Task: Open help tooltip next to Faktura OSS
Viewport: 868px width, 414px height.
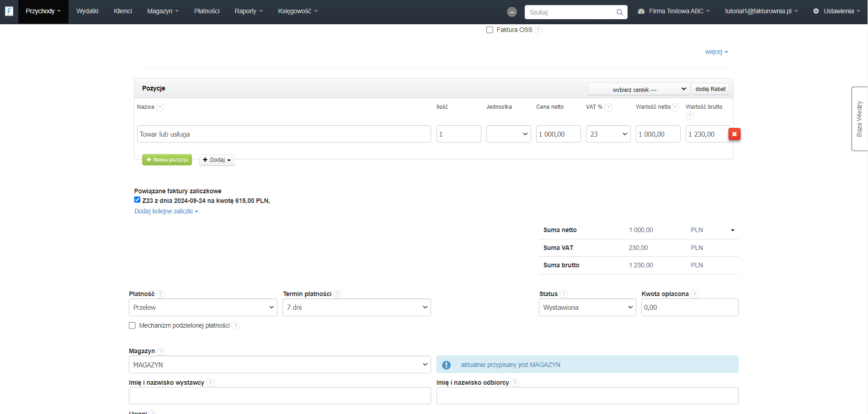Action: [538, 30]
